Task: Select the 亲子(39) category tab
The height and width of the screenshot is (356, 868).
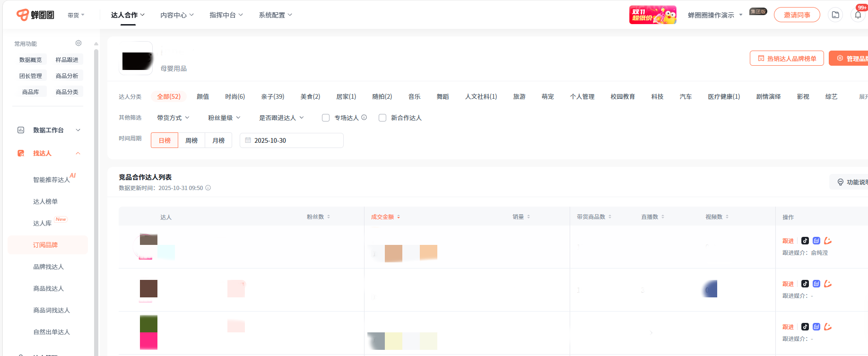Action: coord(272,96)
